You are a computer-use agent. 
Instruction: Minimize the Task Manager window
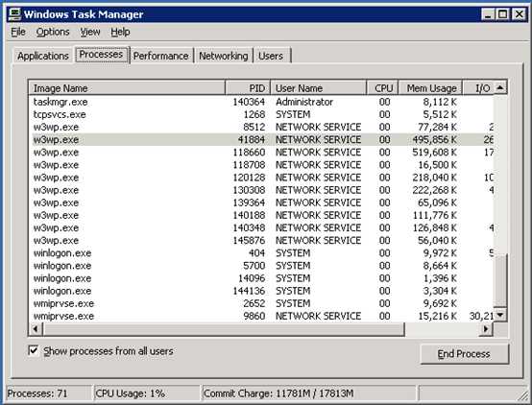point(488,14)
